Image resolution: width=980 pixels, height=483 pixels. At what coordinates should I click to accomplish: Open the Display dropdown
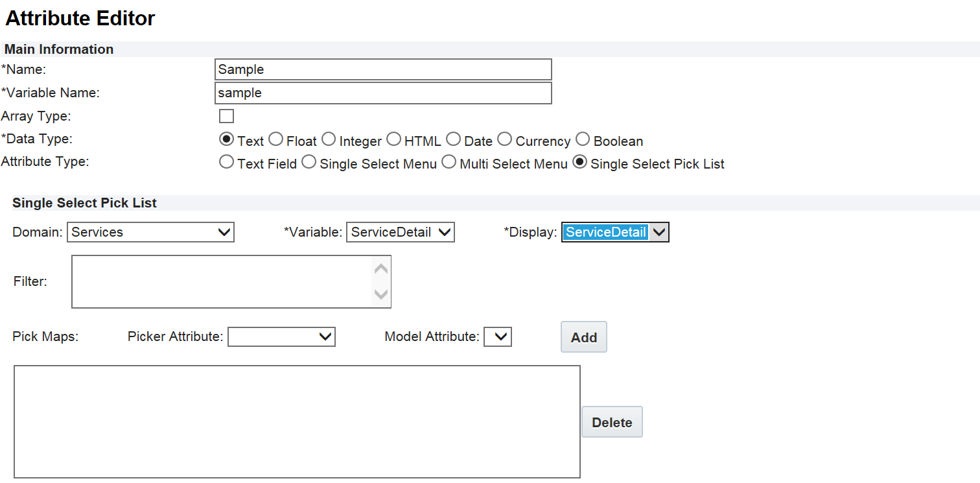(615, 232)
